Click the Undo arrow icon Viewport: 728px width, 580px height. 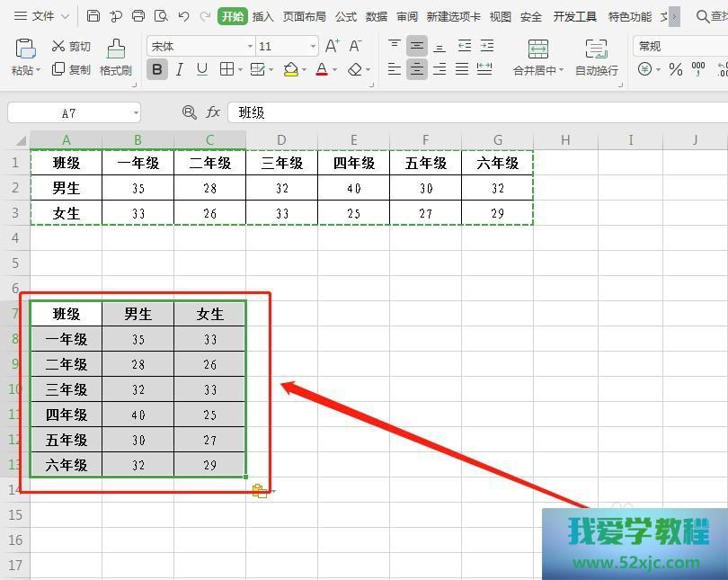tap(183, 16)
